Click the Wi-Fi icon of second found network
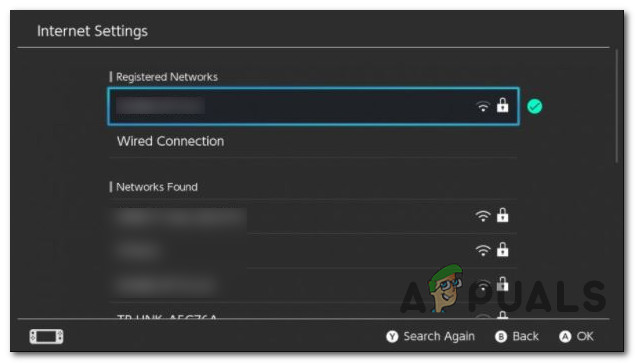Image resolution: width=635 pixels, height=363 pixels. [x=483, y=250]
